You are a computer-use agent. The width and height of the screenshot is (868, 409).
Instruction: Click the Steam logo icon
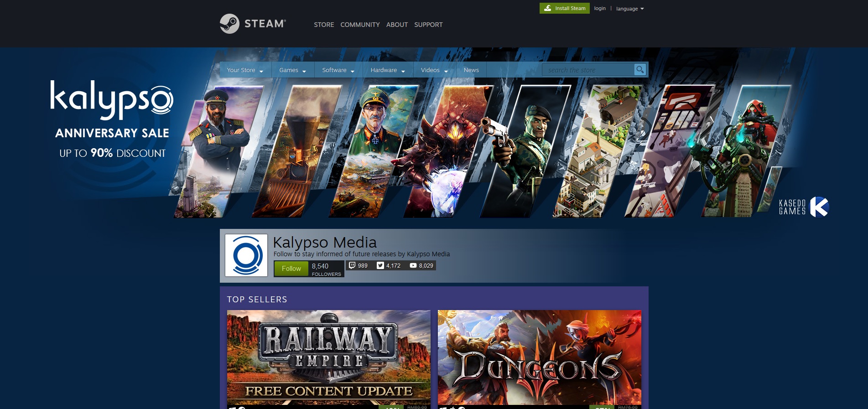(229, 24)
